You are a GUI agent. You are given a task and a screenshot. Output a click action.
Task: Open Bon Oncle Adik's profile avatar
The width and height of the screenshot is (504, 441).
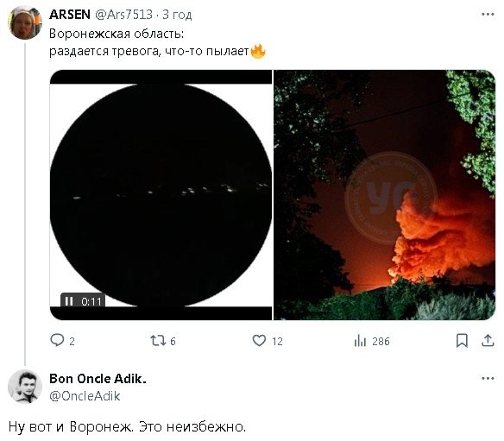click(x=25, y=386)
